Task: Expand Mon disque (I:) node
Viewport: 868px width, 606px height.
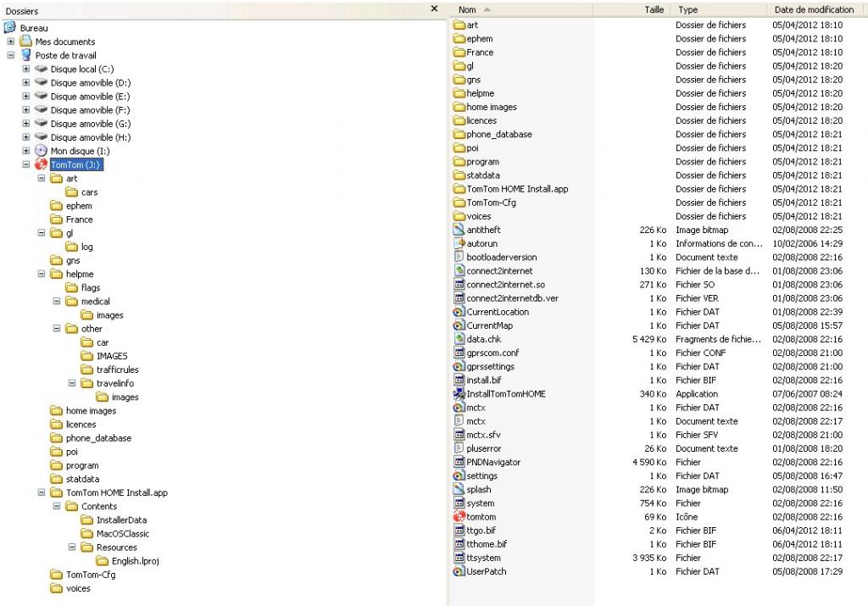Action: 26,151
